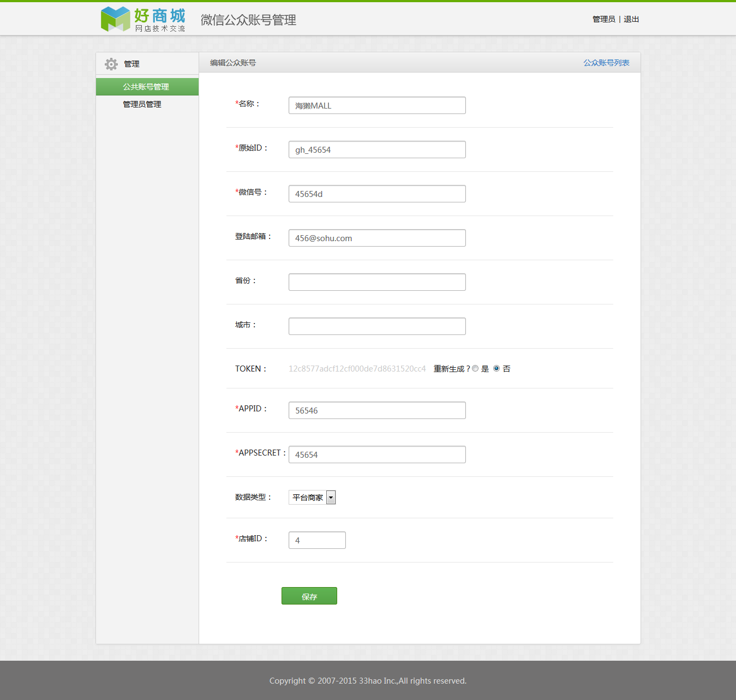The width and height of the screenshot is (736, 700).
Task: Focus the 原始ID input field
Action: coord(377,149)
